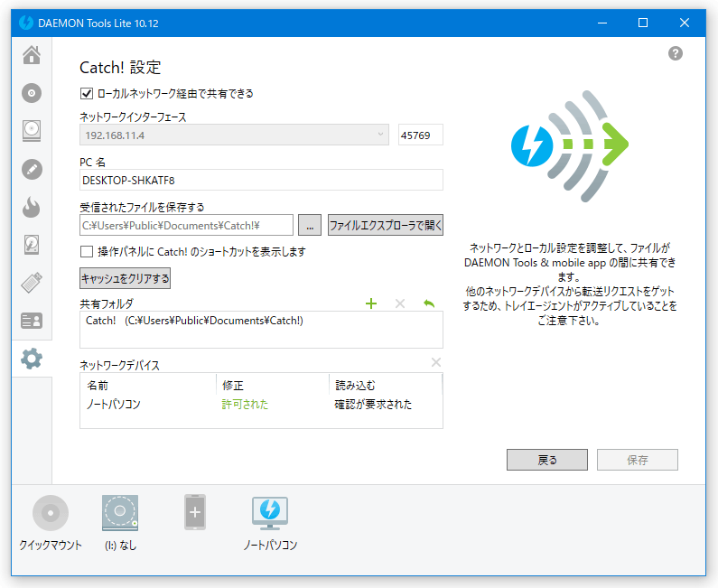Click the 名前 column header
Screen dimensions: 718x588
click(x=148, y=385)
